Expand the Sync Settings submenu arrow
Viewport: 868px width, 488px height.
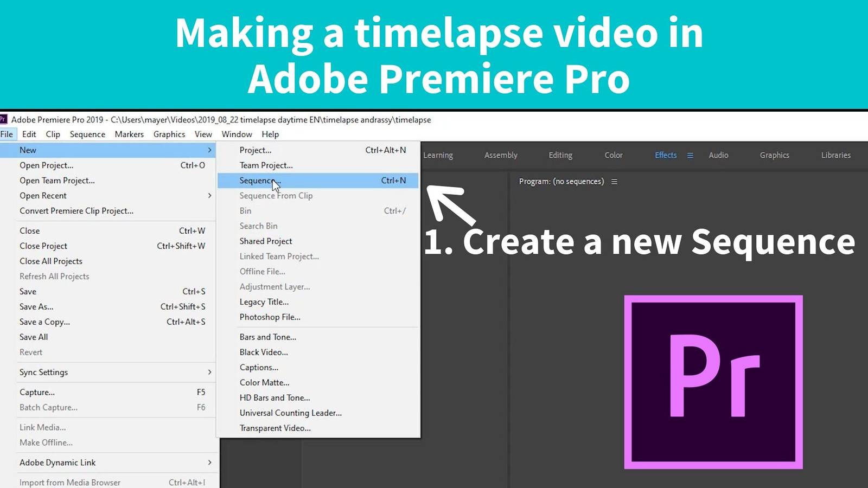point(209,372)
